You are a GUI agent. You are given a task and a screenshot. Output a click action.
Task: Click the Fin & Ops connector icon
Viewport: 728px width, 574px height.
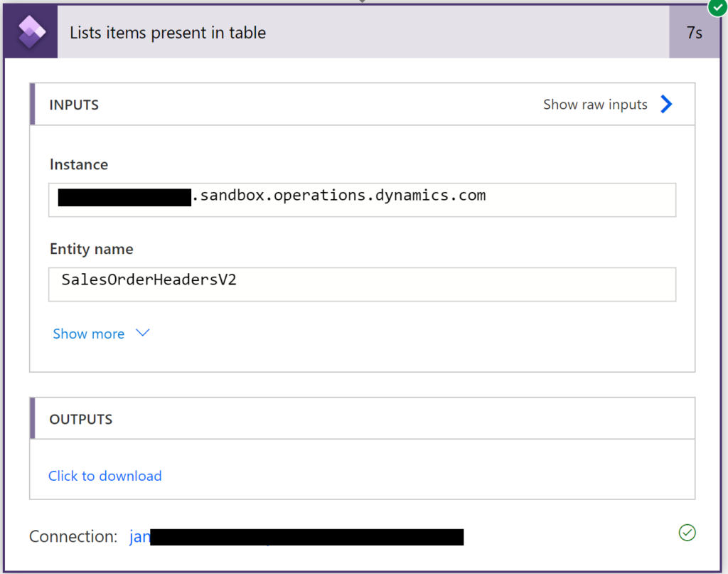31,31
